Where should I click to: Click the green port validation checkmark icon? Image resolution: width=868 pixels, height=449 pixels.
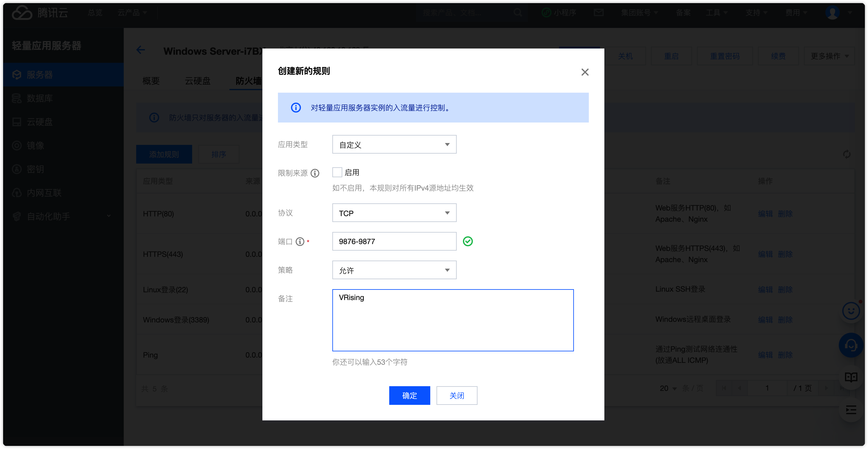[x=468, y=241]
